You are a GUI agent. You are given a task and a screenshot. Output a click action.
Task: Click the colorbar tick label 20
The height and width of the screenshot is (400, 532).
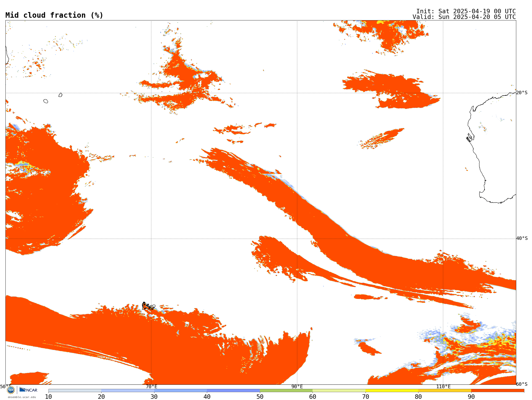[101, 397]
